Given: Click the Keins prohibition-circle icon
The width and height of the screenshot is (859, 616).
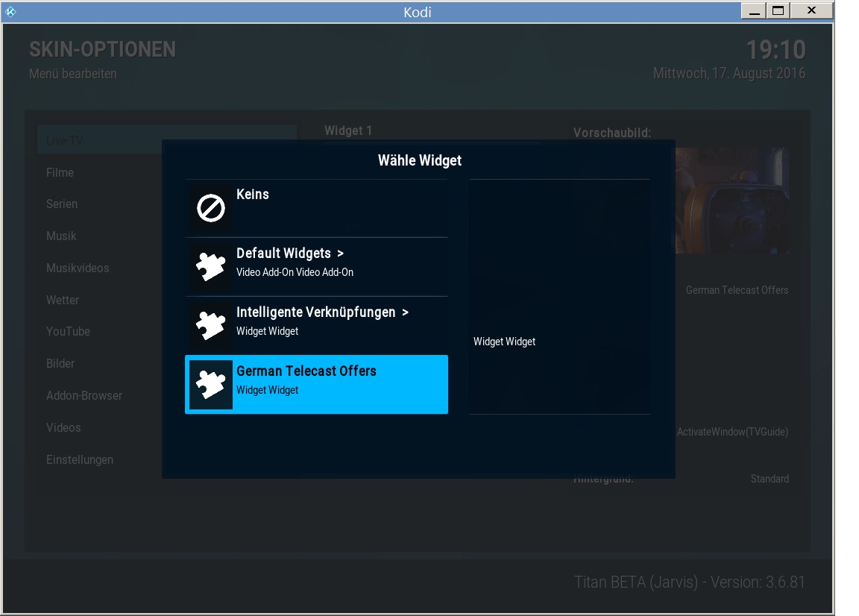Looking at the screenshot, I should coord(211,208).
